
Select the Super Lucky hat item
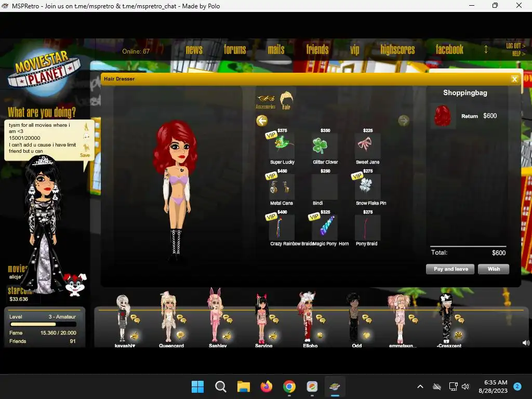click(x=282, y=145)
